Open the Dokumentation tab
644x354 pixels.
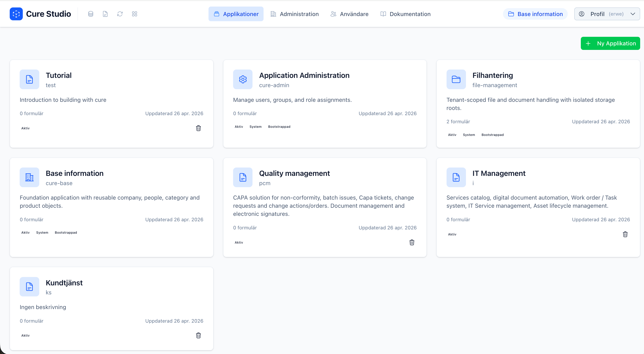click(405, 14)
